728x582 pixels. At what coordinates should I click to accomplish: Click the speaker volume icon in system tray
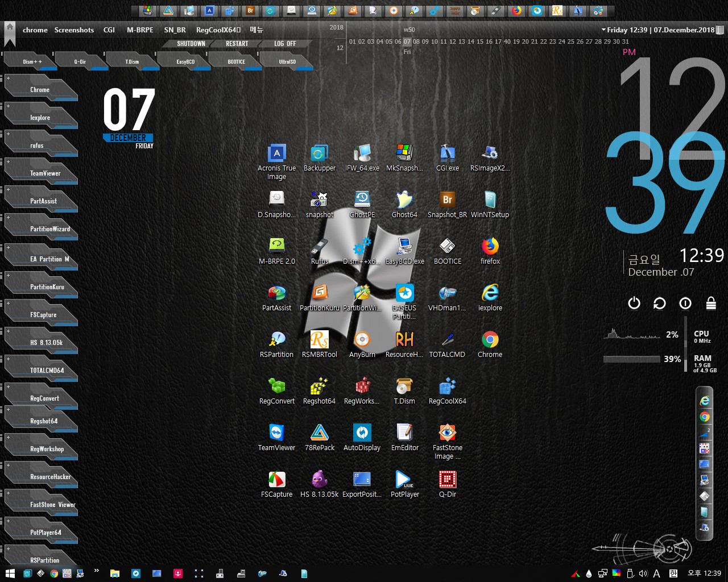coord(643,573)
